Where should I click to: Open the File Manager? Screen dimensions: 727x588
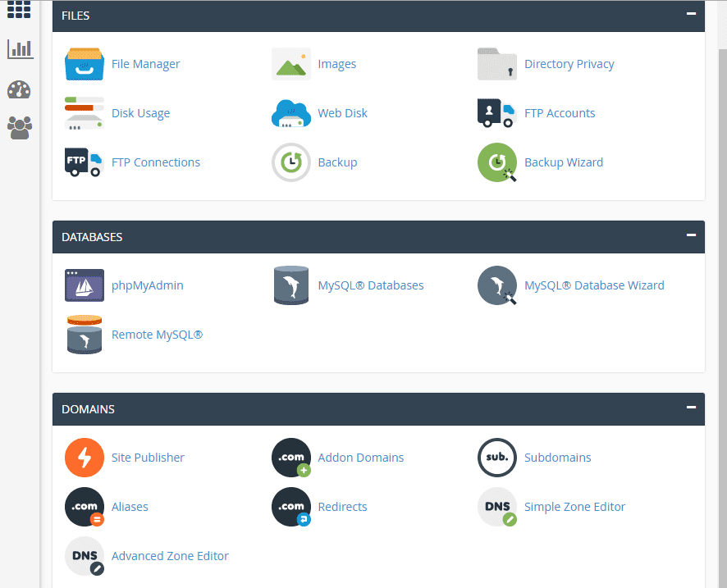(x=148, y=63)
